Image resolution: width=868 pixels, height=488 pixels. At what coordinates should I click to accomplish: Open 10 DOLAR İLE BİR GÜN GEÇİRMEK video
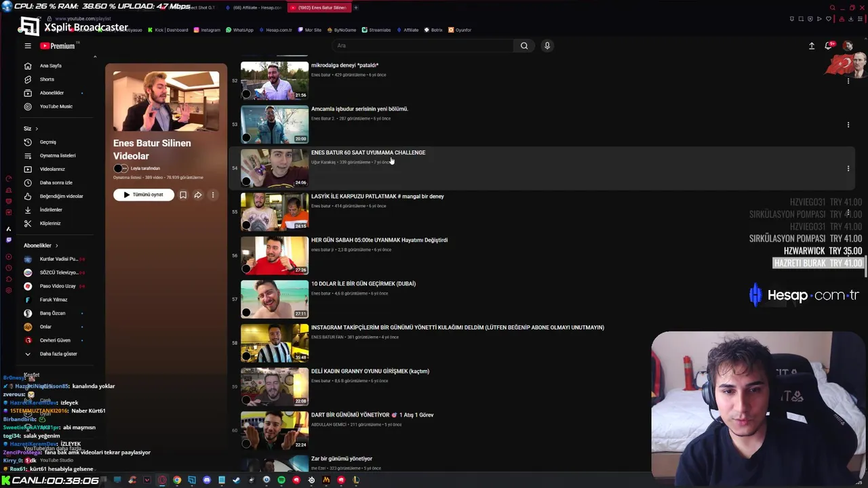point(363,284)
